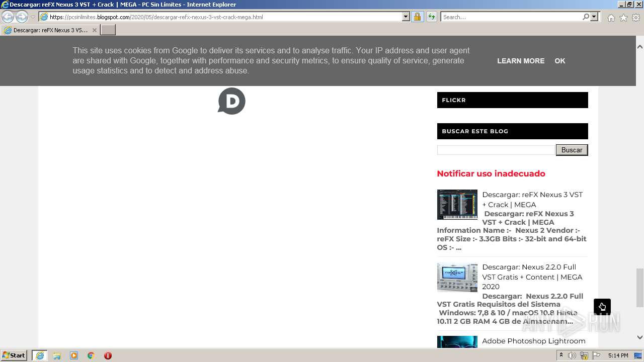
Task: Launch Chrome from taskbar
Action: tap(91, 355)
